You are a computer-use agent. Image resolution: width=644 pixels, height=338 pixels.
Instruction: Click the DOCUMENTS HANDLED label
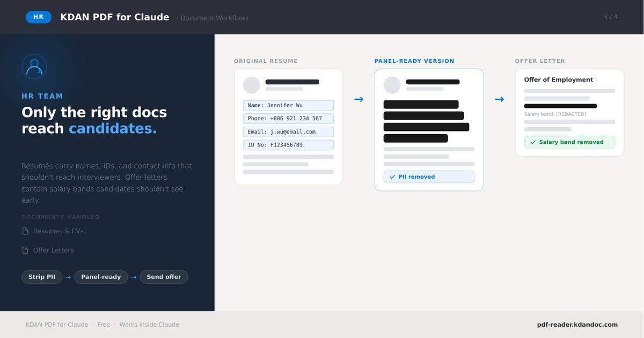[x=61, y=217]
